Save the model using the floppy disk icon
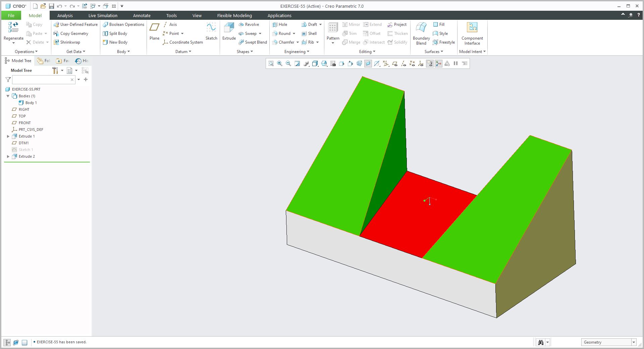Image resolution: width=644 pixels, height=349 pixels. (51, 6)
